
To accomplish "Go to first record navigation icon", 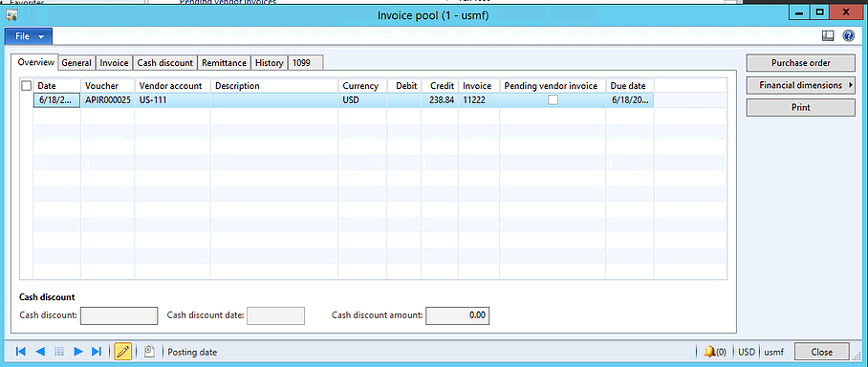I will 20,352.
